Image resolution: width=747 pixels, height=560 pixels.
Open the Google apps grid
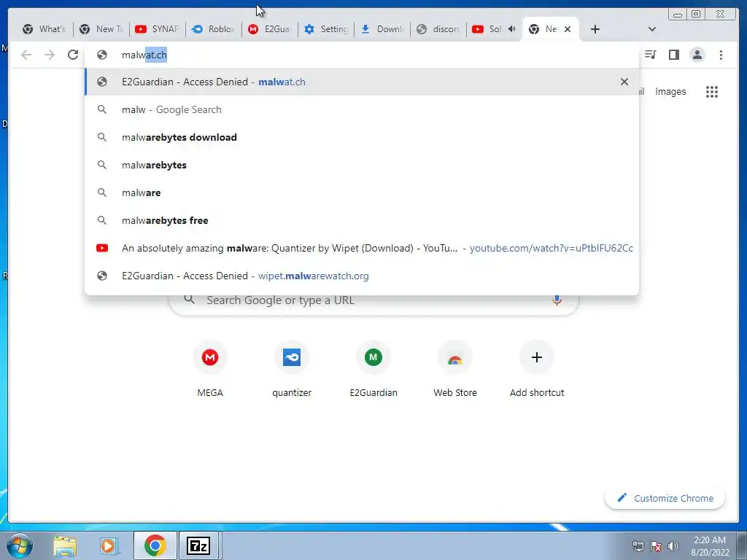712,91
